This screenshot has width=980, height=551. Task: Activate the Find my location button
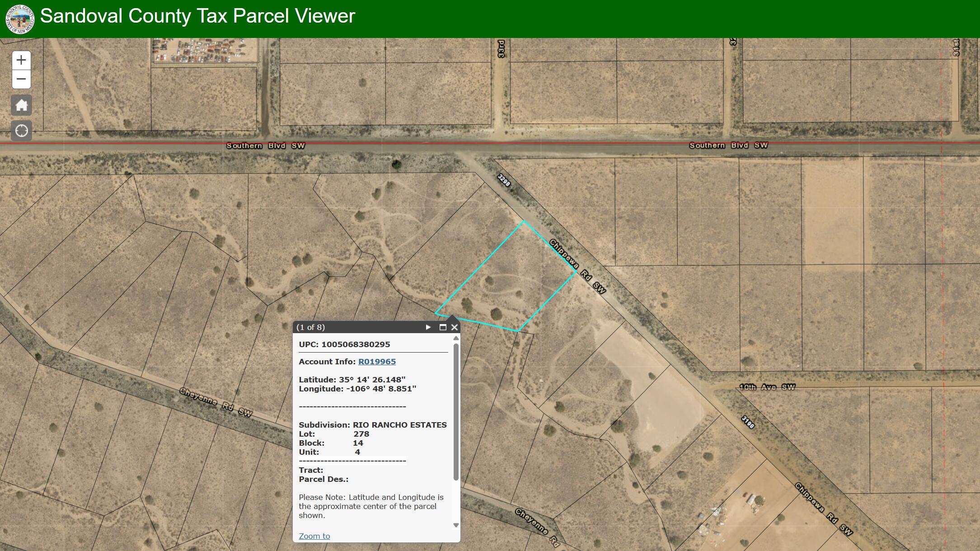[21, 131]
